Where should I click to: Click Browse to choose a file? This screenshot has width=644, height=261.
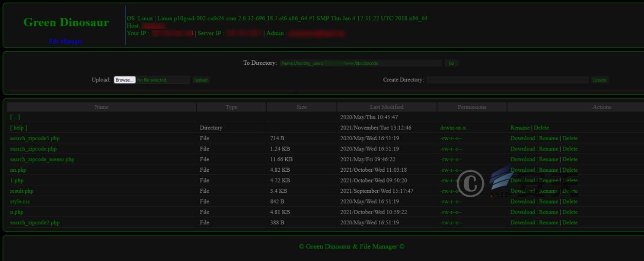124,80
